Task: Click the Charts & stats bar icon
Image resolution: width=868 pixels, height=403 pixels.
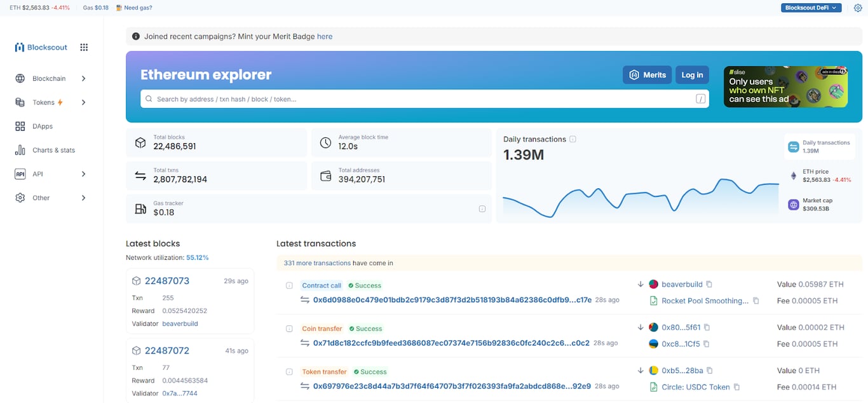Action: coord(20,150)
